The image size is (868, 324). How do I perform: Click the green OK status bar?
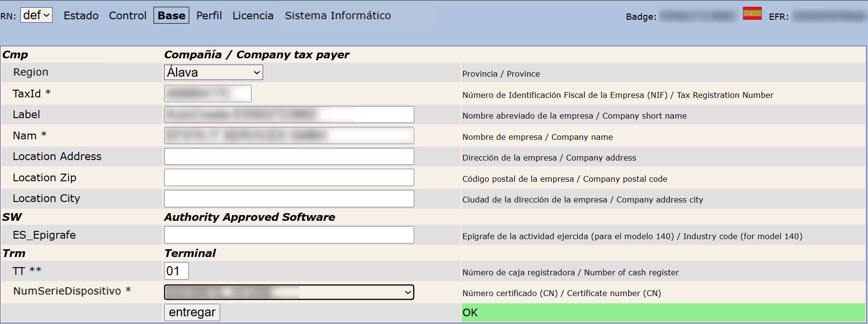pyautogui.click(x=663, y=312)
